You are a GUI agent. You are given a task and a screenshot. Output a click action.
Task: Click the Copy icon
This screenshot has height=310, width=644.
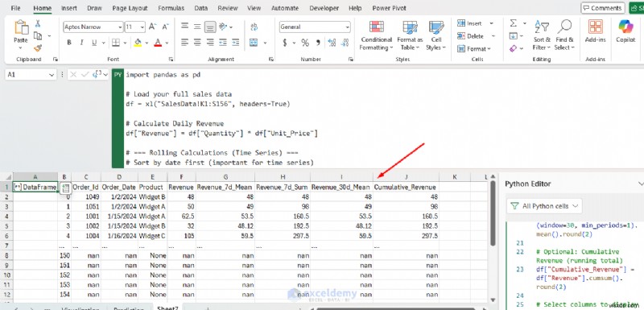[x=38, y=35]
